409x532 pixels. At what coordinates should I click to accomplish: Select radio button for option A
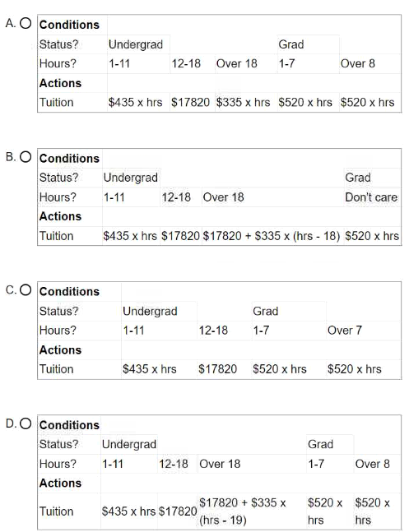(26, 23)
